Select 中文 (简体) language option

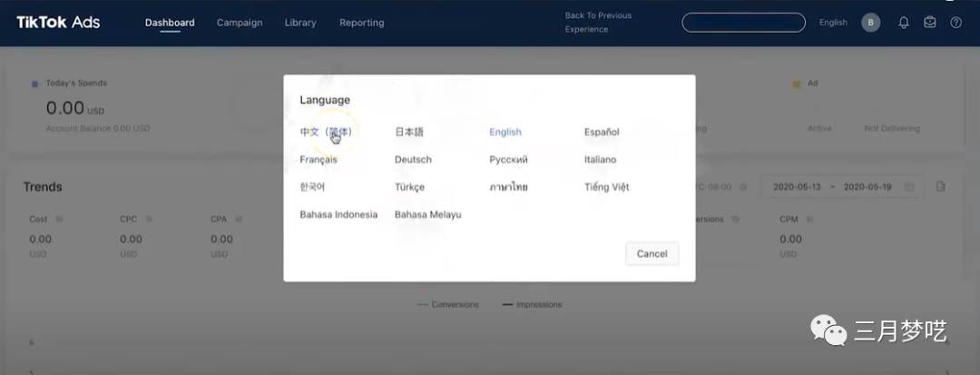click(x=326, y=133)
